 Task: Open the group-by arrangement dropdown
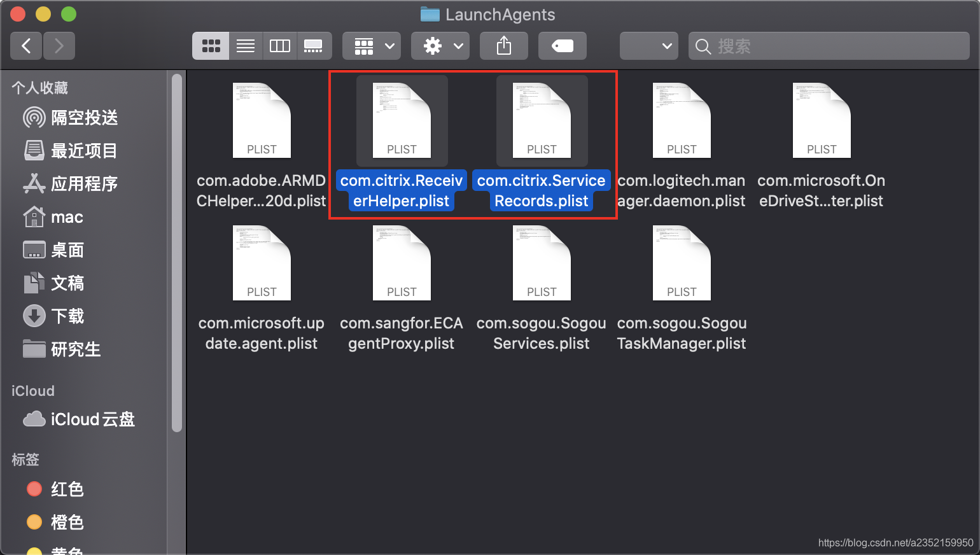click(x=372, y=46)
